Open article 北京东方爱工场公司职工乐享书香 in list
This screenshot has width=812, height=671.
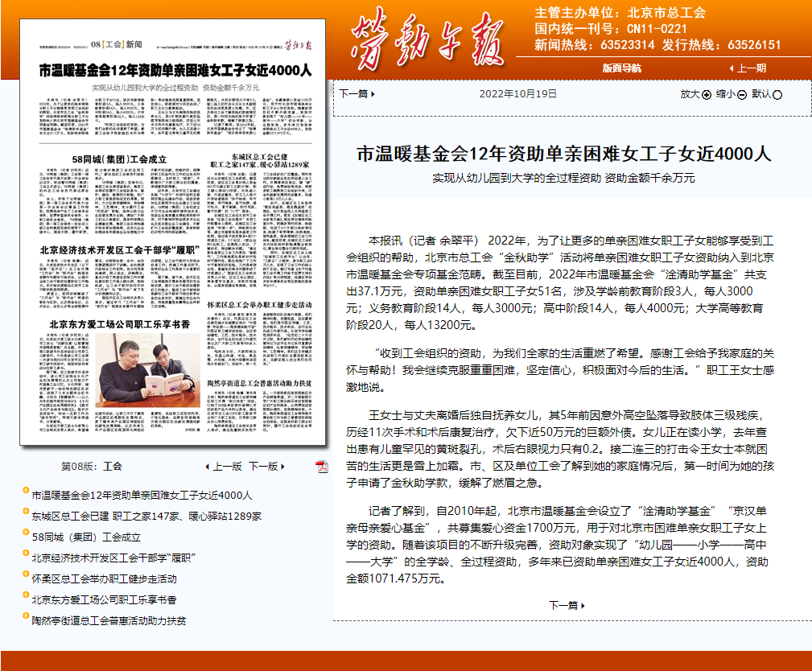(104, 599)
